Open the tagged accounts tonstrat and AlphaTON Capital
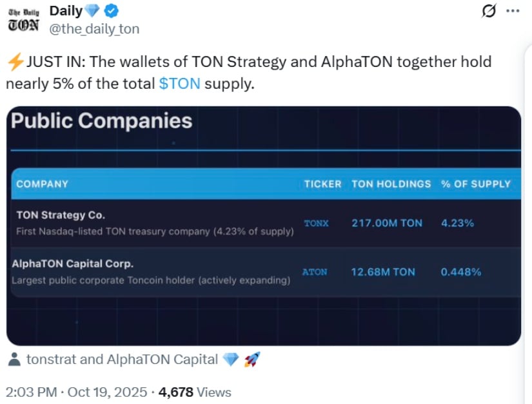532x404 pixels. [x=123, y=360]
